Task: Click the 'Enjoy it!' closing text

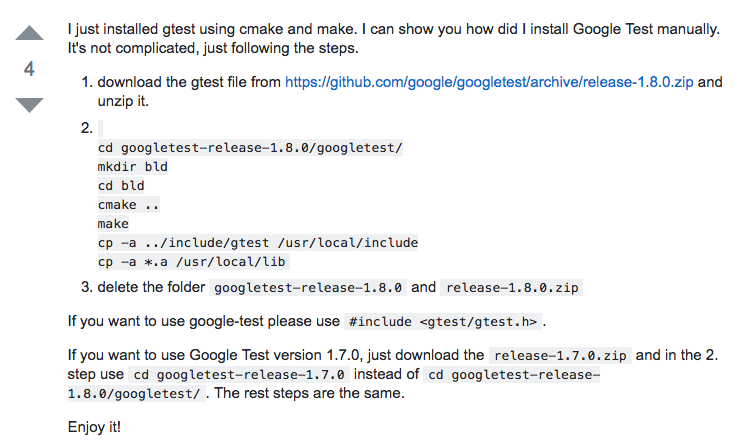Action: coord(94,426)
